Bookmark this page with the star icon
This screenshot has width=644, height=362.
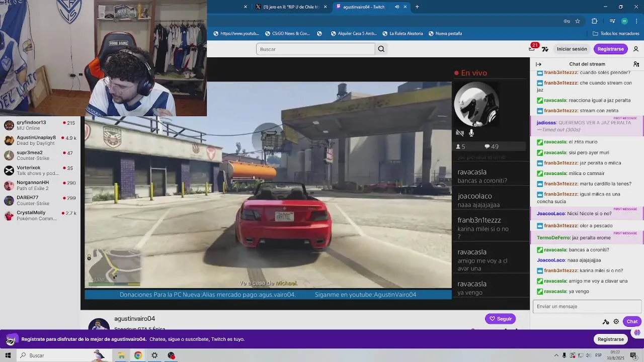[x=578, y=21]
